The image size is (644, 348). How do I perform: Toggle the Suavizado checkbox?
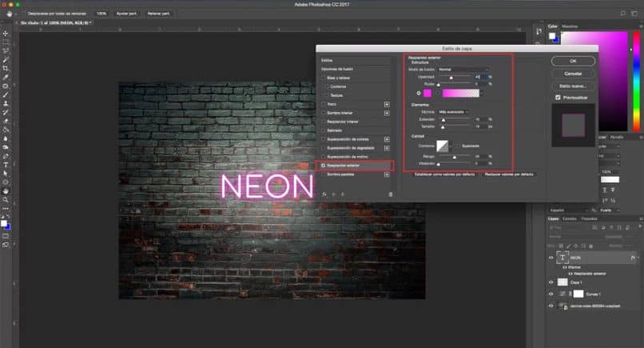point(458,146)
